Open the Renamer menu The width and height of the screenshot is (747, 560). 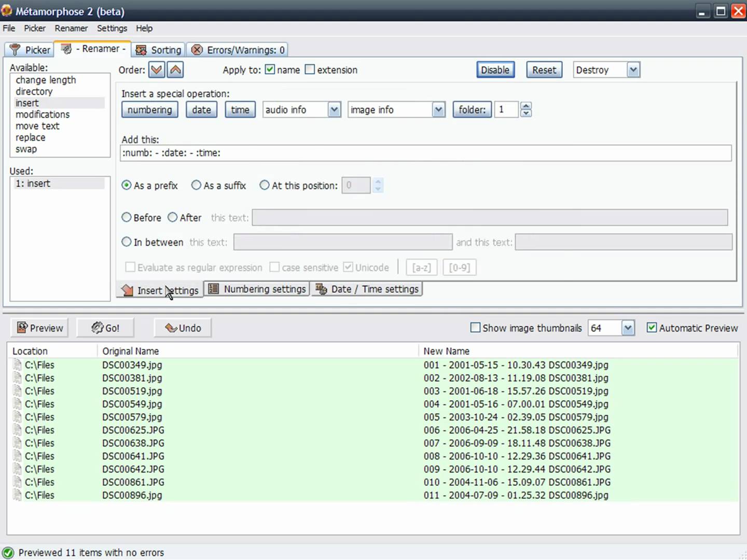tap(71, 28)
